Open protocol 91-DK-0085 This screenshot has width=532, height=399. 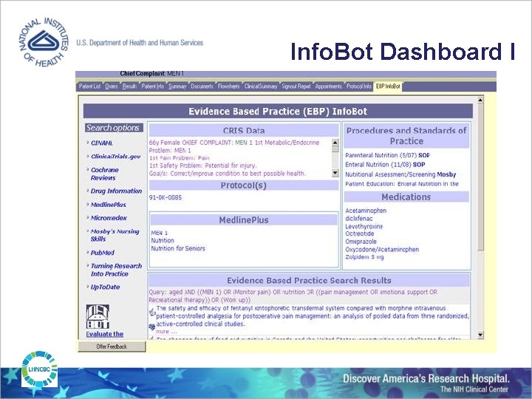[166, 197]
